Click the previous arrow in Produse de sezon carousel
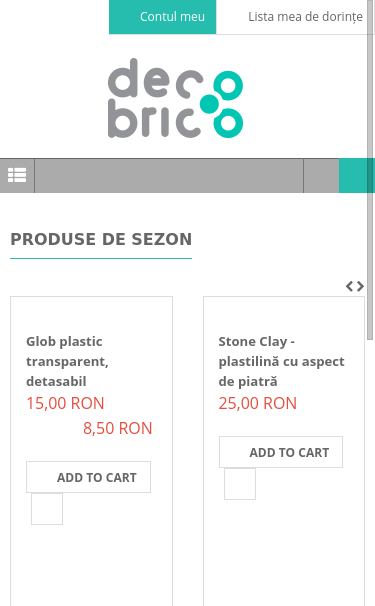Image resolution: width=375 pixels, height=606 pixels. (x=349, y=286)
